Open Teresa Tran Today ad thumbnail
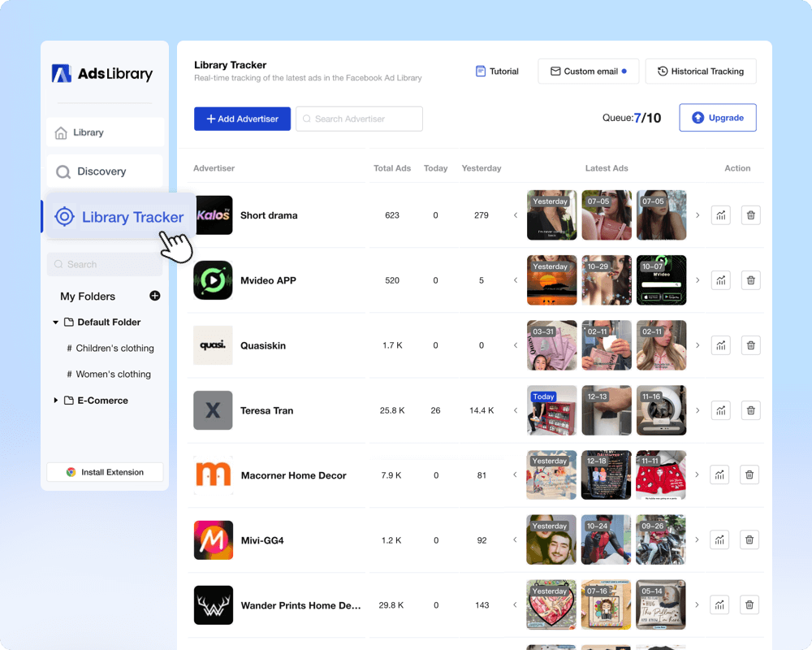 [551, 410]
